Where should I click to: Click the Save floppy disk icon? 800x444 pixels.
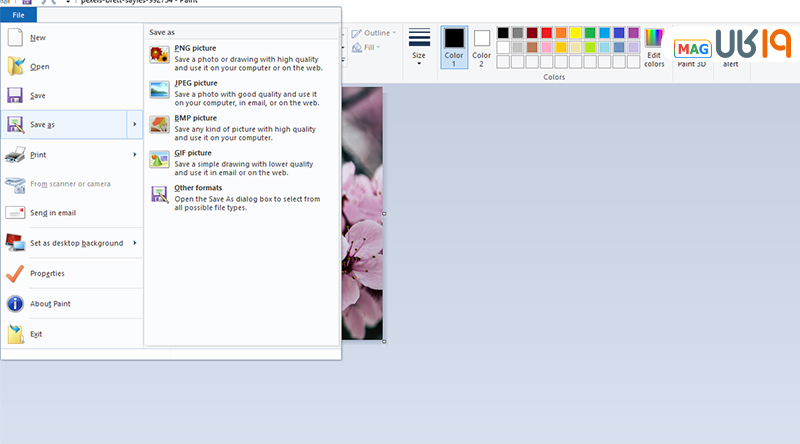click(15, 95)
